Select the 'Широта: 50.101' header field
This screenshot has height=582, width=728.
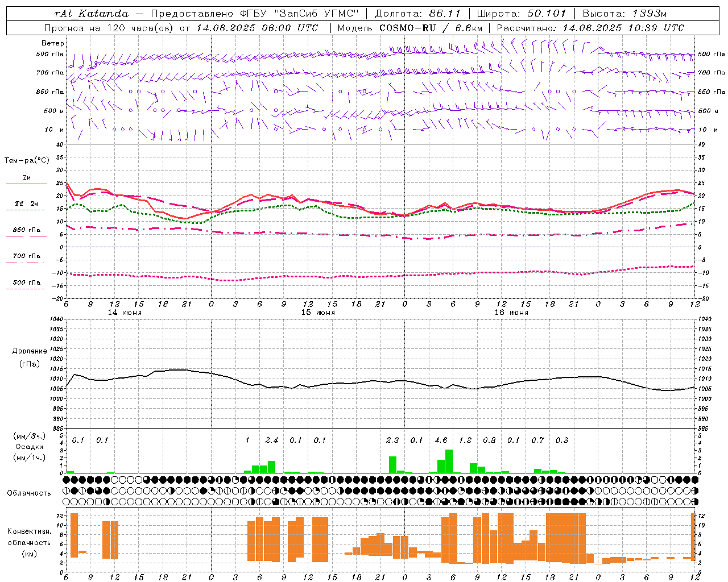tap(522, 14)
